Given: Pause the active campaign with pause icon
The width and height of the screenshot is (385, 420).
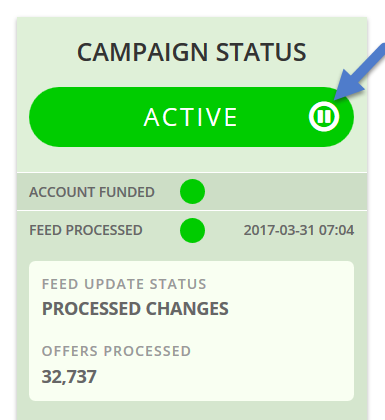Looking at the screenshot, I should [324, 117].
